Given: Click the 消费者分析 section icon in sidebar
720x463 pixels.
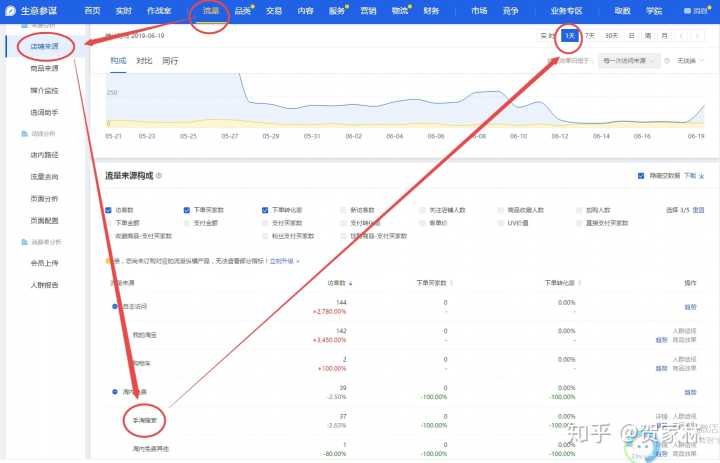Looking at the screenshot, I should coord(24,241).
